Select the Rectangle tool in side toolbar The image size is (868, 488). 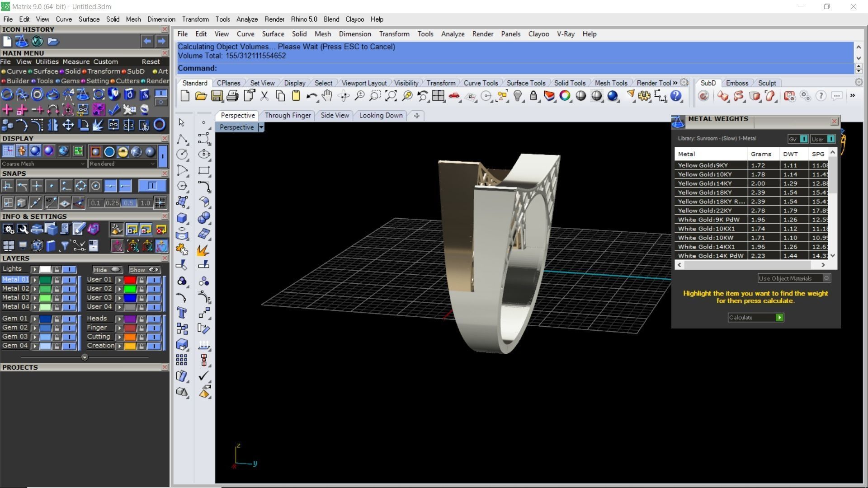click(204, 170)
